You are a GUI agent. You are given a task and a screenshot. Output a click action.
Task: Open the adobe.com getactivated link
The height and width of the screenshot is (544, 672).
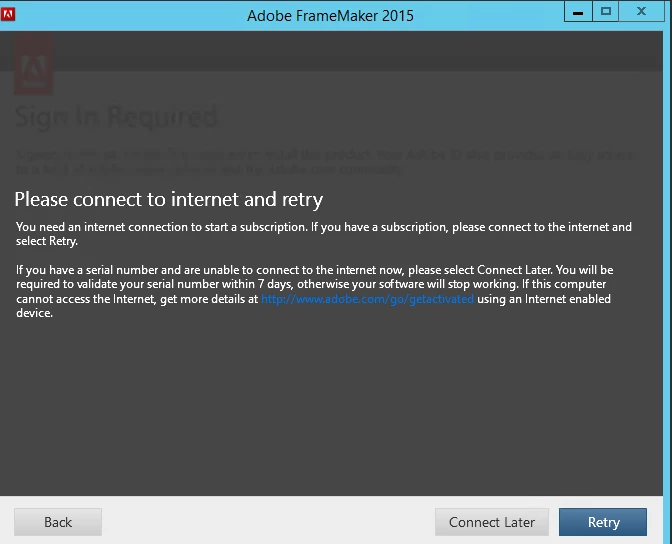click(367, 299)
